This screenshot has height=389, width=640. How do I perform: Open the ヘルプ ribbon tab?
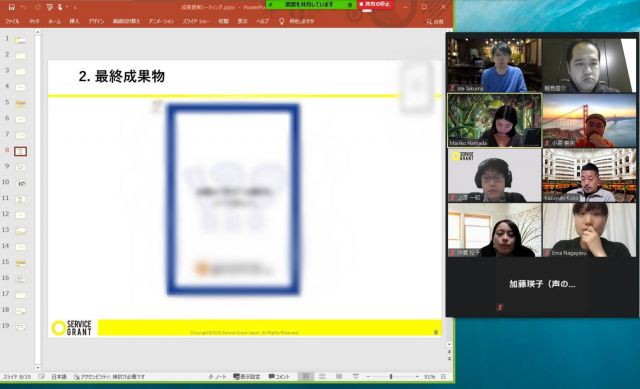point(262,21)
